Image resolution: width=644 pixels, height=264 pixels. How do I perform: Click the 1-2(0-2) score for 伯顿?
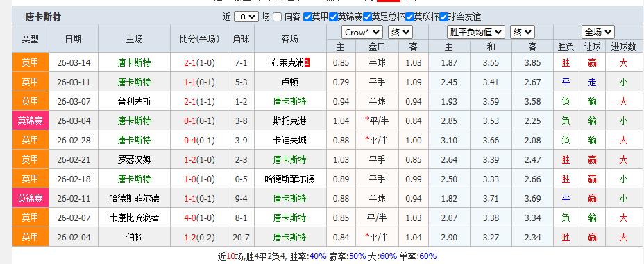click(x=200, y=238)
